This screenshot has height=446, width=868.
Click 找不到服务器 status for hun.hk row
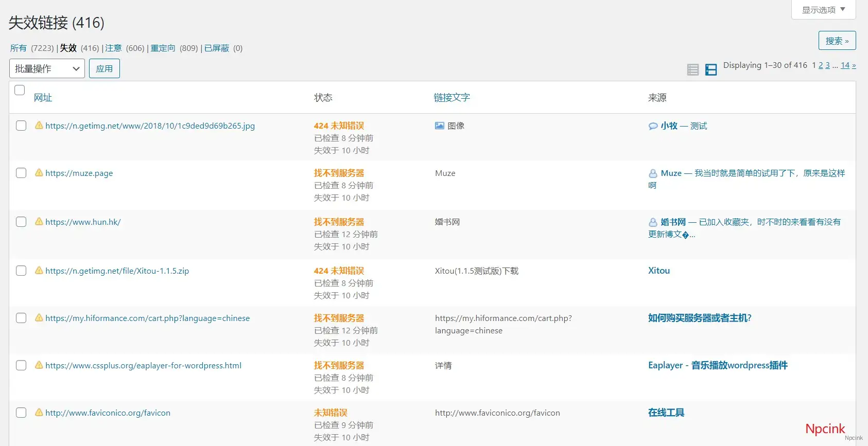click(x=339, y=222)
